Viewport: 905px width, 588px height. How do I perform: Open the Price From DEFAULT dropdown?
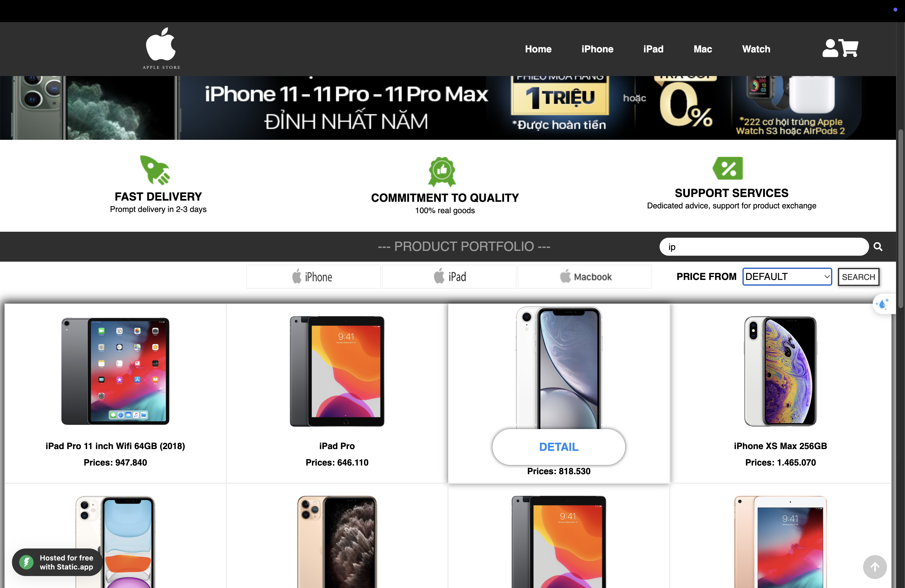pyautogui.click(x=787, y=277)
